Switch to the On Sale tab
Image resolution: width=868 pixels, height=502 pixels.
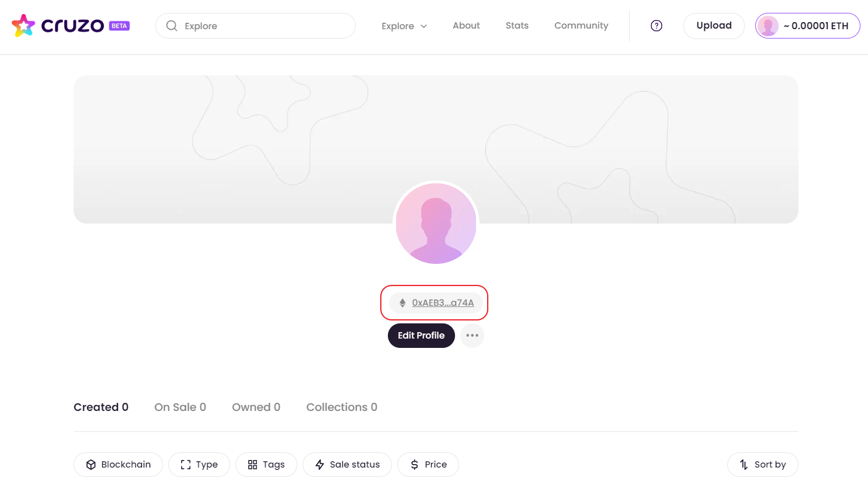click(x=180, y=407)
